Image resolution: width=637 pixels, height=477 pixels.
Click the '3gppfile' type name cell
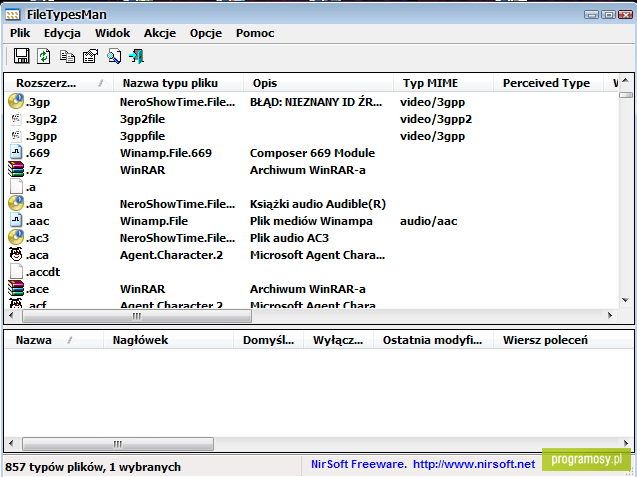tap(143, 136)
